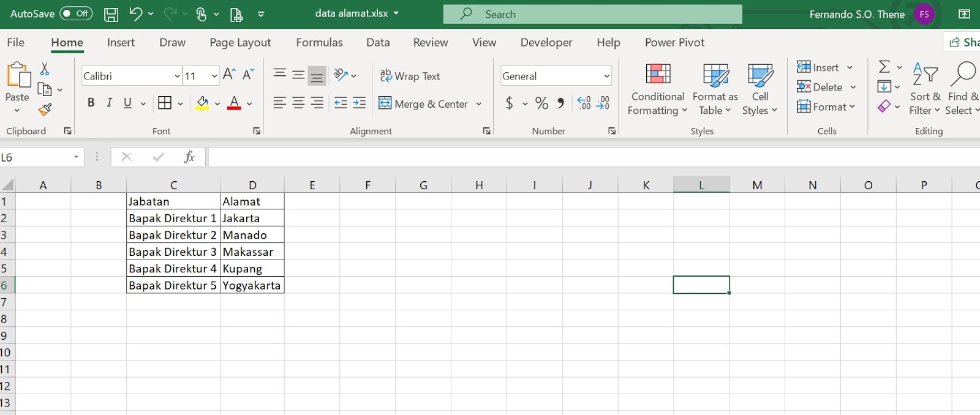Click the Fill down arrow icon
This screenshot has height=415, width=980.
(x=884, y=86)
